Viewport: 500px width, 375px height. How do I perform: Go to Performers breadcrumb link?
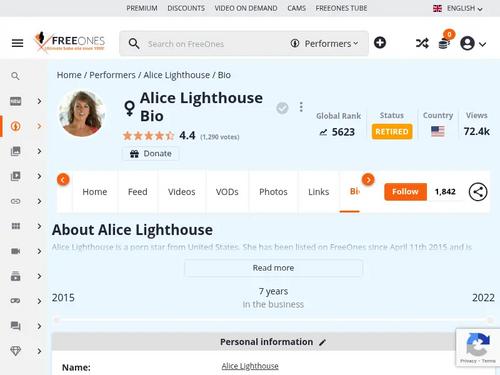(x=112, y=75)
